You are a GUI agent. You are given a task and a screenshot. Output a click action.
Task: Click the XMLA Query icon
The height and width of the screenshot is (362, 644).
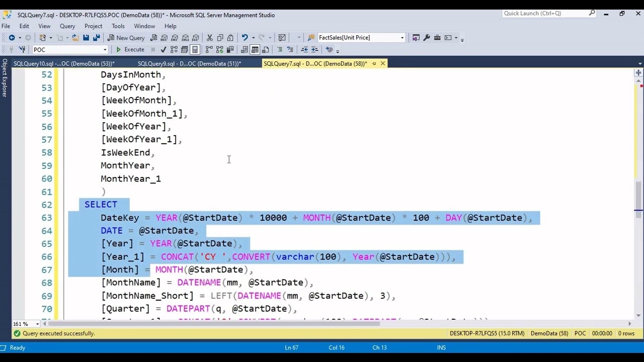(x=185, y=38)
